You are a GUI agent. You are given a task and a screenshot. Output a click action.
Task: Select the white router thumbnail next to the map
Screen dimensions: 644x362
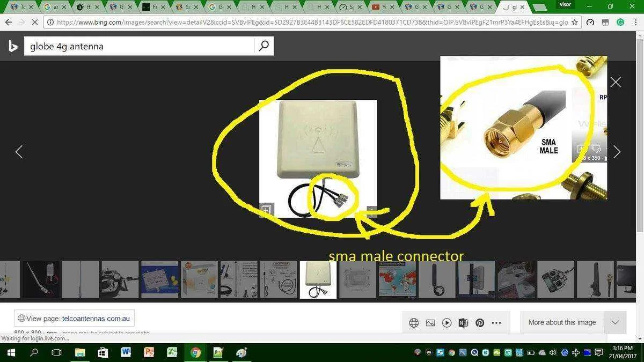pos(358,279)
